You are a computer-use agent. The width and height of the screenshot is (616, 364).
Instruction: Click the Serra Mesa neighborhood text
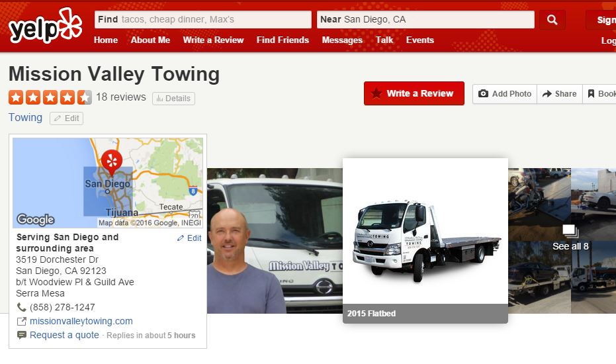coord(40,293)
